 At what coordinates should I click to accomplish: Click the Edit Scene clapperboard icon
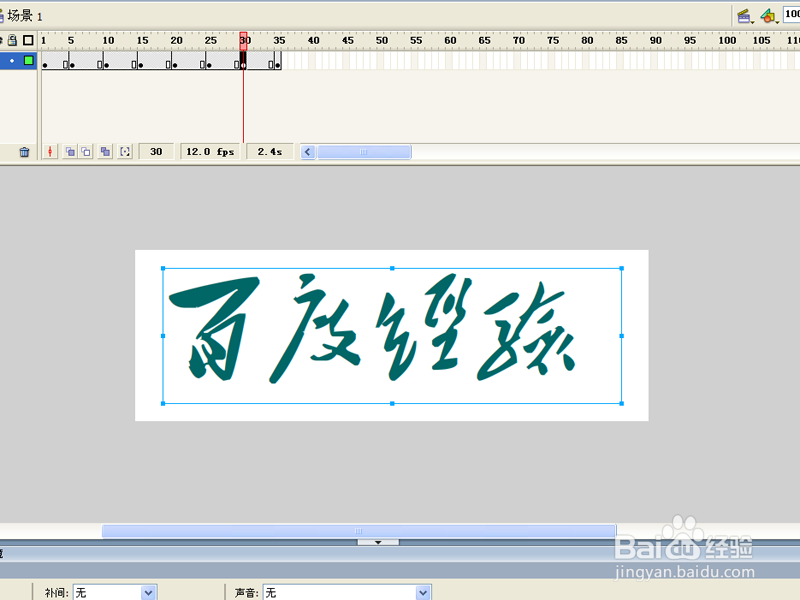(744, 16)
